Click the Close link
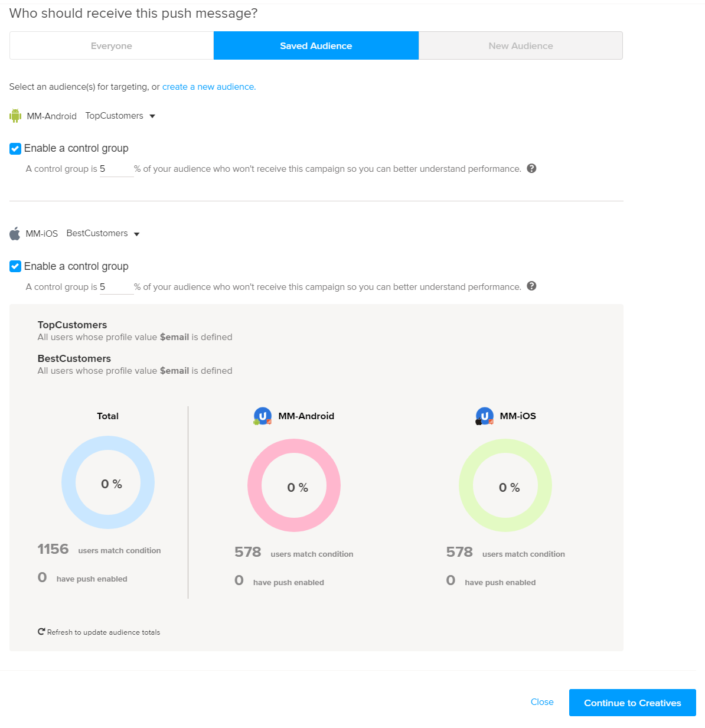The image size is (705, 728). [x=542, y=702]
